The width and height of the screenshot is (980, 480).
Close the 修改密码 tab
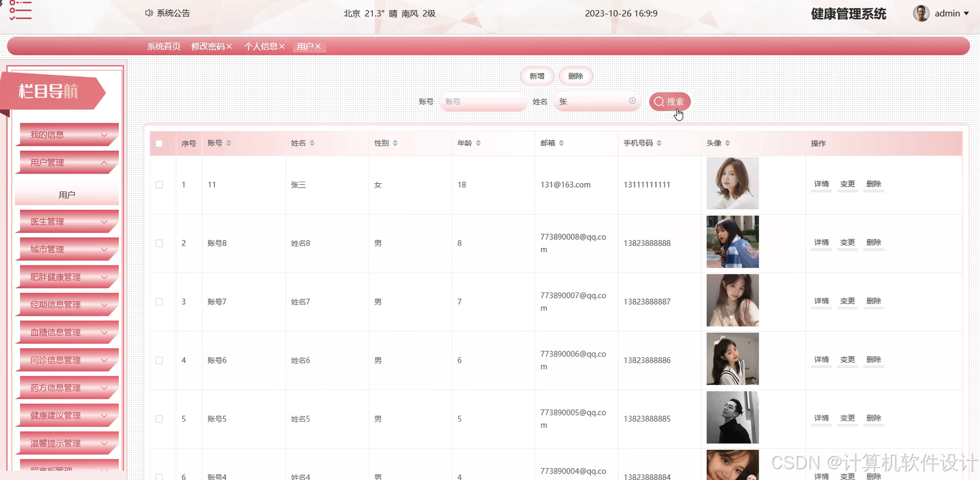[x=229, y=46]
